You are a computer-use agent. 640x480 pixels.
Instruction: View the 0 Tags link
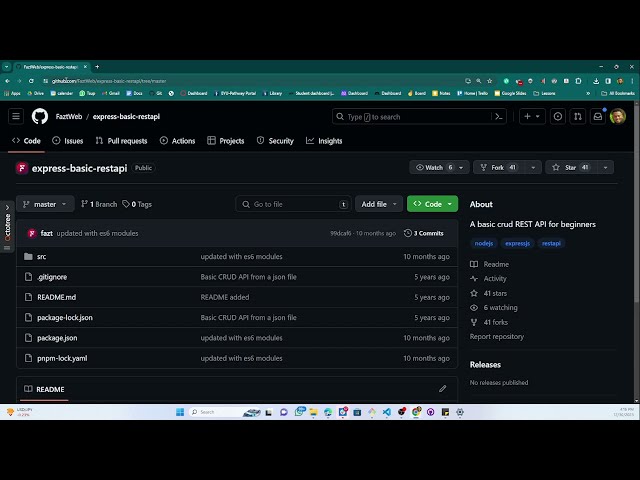[x=137, y=204]
